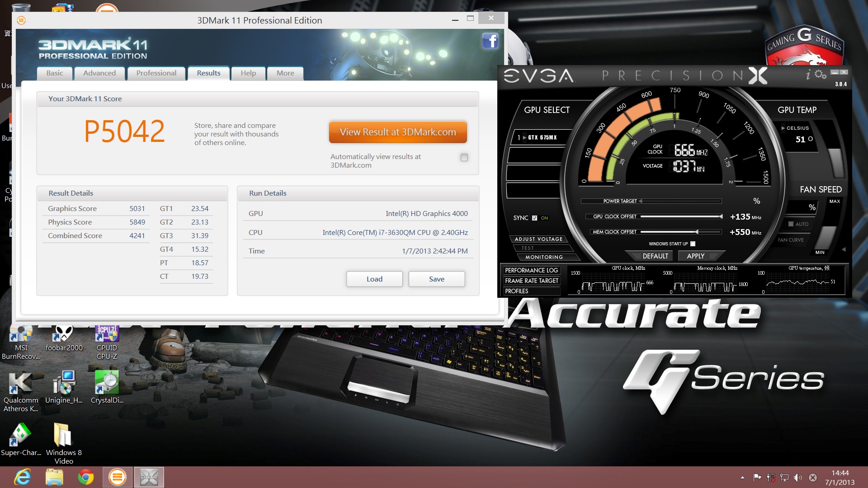Open the Basic tab
Image resolution: width=868 pixels, height=488 pixels.
click(x=55, y=73)
